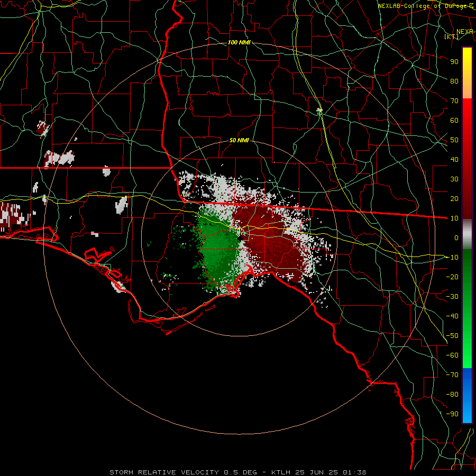Click the "-50" value on the velocity scale
Screen dimensions: 476x476
click(x=452, y=336)
